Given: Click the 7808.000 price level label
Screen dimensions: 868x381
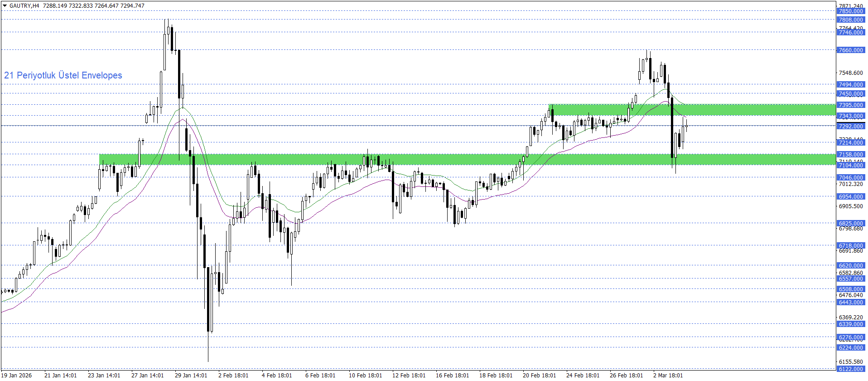Looking at the screenshot, I should [x=850, y=20].
